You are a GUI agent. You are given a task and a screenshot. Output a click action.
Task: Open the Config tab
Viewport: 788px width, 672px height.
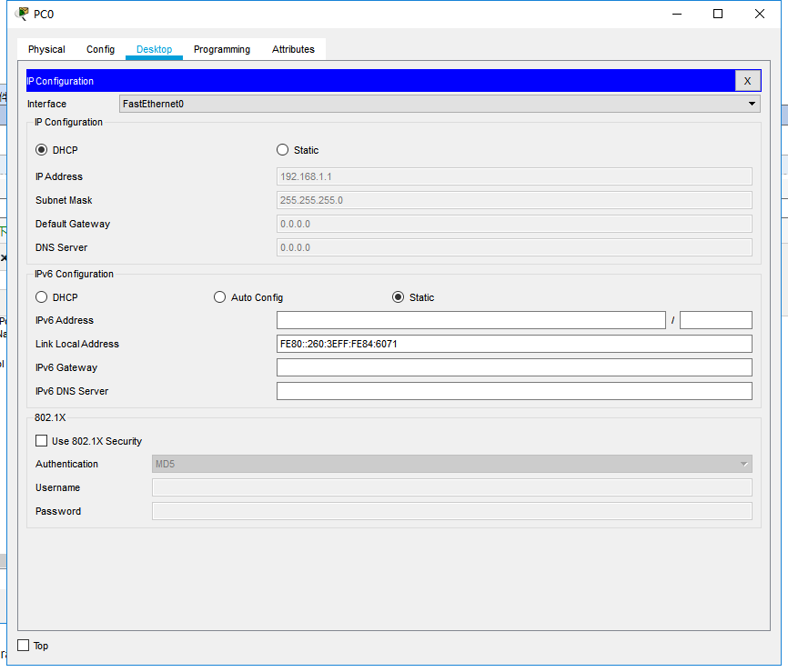point(100,49)
